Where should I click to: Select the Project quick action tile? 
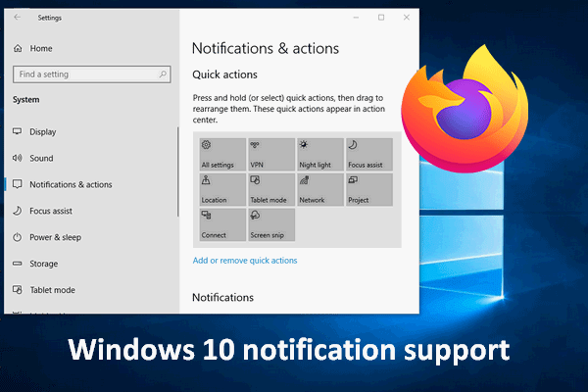click(x=369, y=189)
